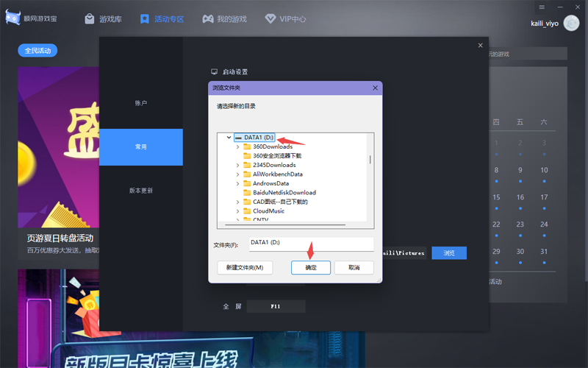
Task: Expand the 2345Downloads folder
Action: pos(237,165)
